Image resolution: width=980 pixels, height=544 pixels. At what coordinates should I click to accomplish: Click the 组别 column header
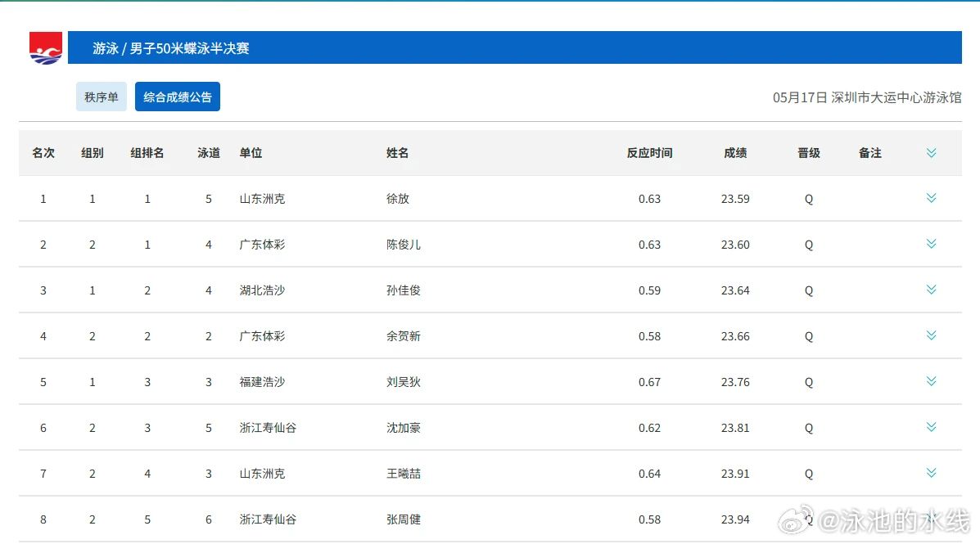pos(93,153)
